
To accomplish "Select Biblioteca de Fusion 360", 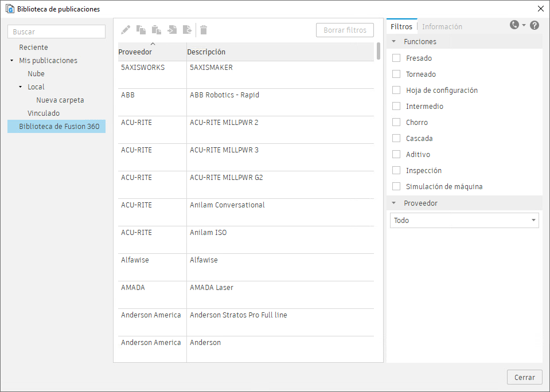I will 56,126.
